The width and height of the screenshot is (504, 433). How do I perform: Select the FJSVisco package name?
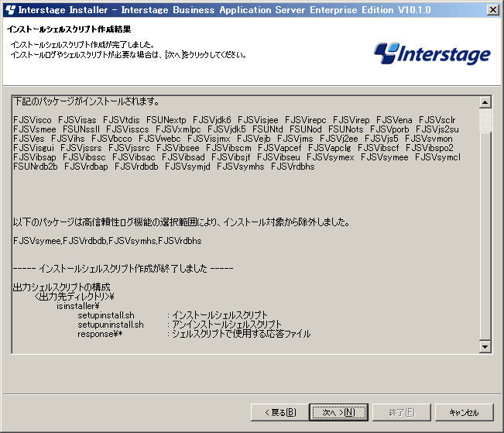[33, 120]
